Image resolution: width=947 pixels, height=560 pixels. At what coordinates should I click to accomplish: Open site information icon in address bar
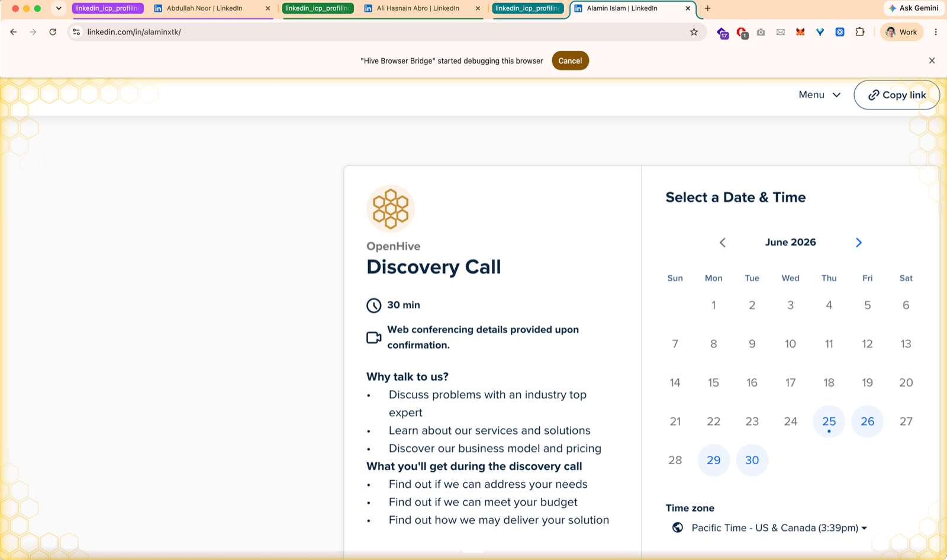click(76, 32)
